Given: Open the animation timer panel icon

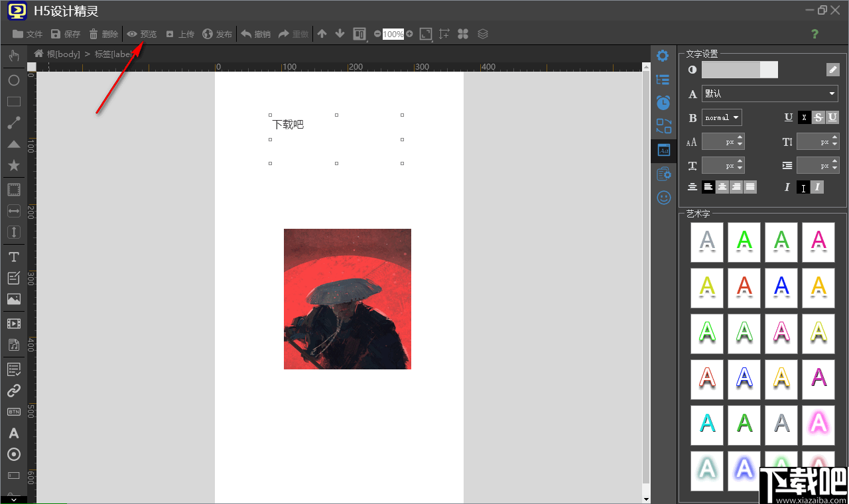Looking at the screenshot, I should pos(663,103).
